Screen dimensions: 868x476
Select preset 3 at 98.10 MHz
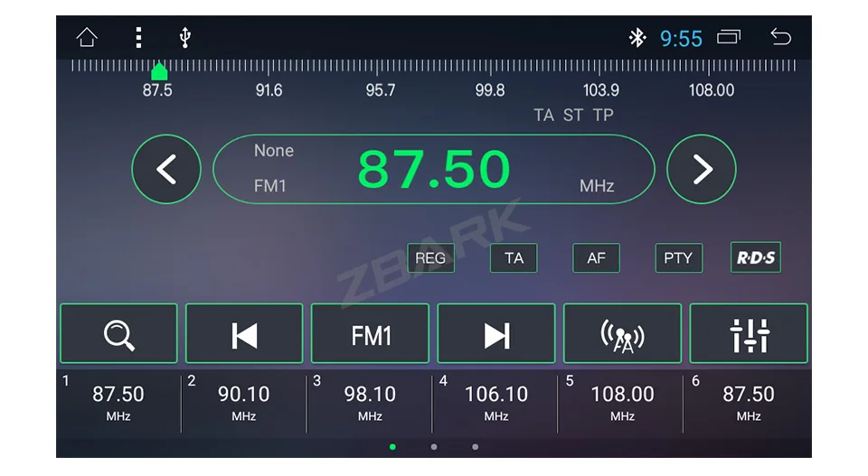tap(370, 404)
